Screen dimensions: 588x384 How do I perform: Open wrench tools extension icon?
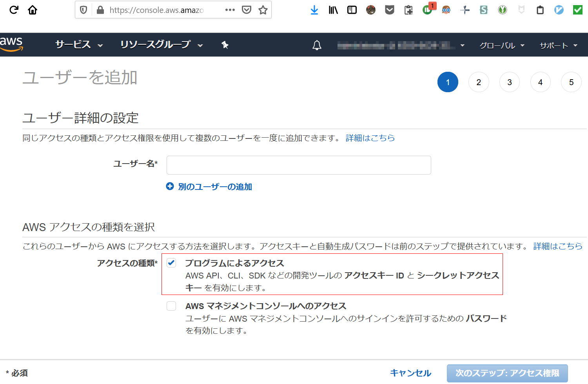(x=465, y=10)
